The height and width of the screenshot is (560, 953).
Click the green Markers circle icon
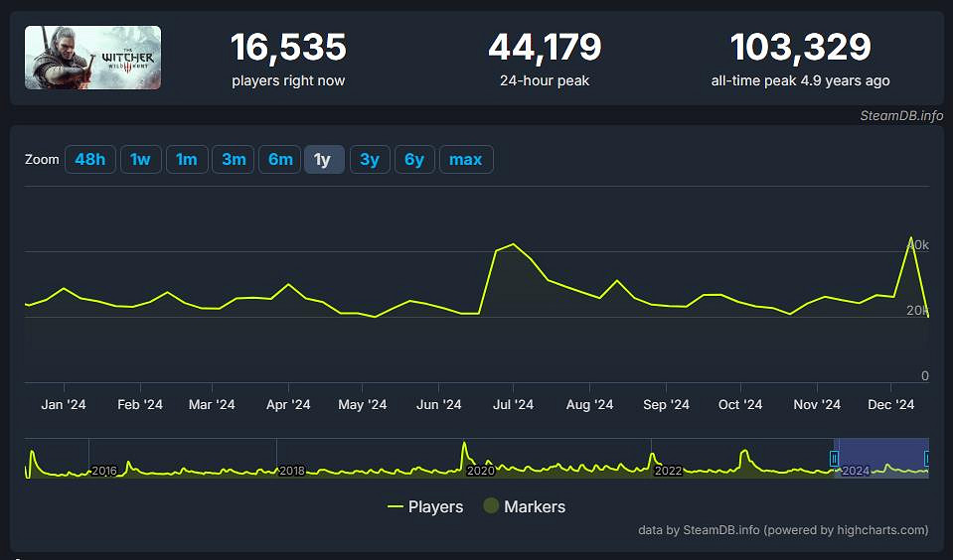[491, 506]
